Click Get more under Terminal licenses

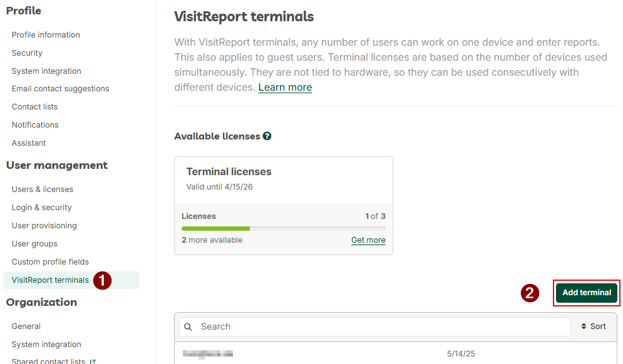point(368,240)
